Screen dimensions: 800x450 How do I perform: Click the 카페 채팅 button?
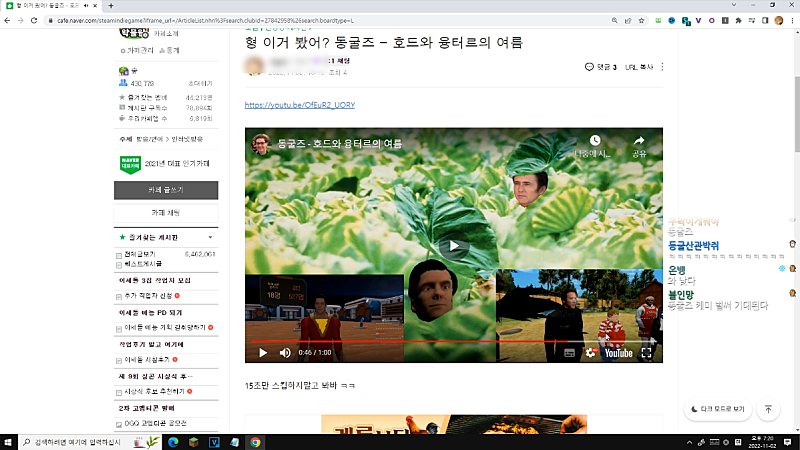click(166, 213)
